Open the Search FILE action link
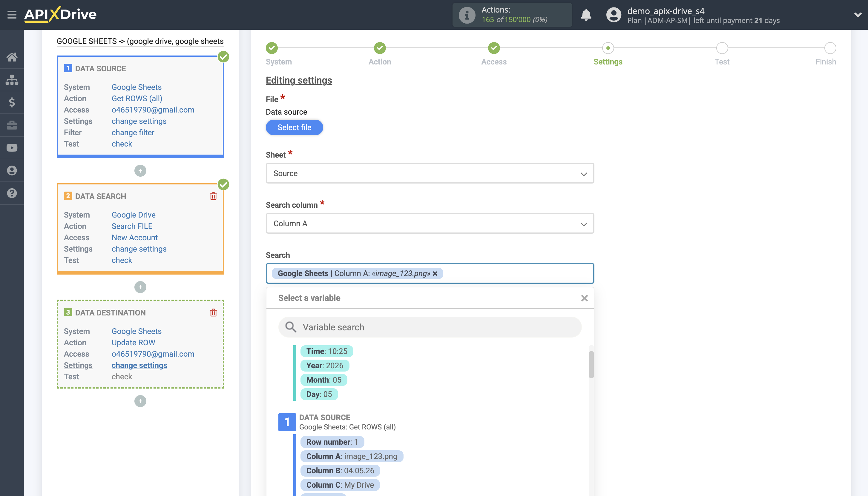The height and width of the screenshot is (496, 868). [x=132, y=226]
